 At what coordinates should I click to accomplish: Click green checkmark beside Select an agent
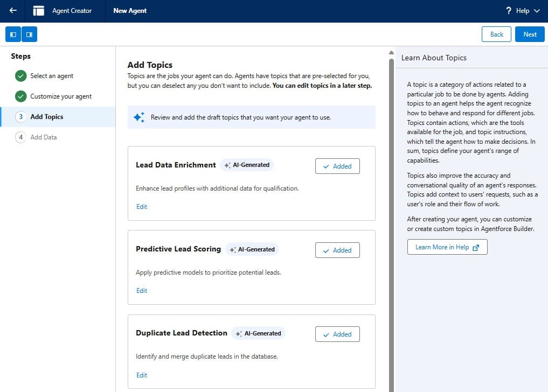[x=20, y=76]
